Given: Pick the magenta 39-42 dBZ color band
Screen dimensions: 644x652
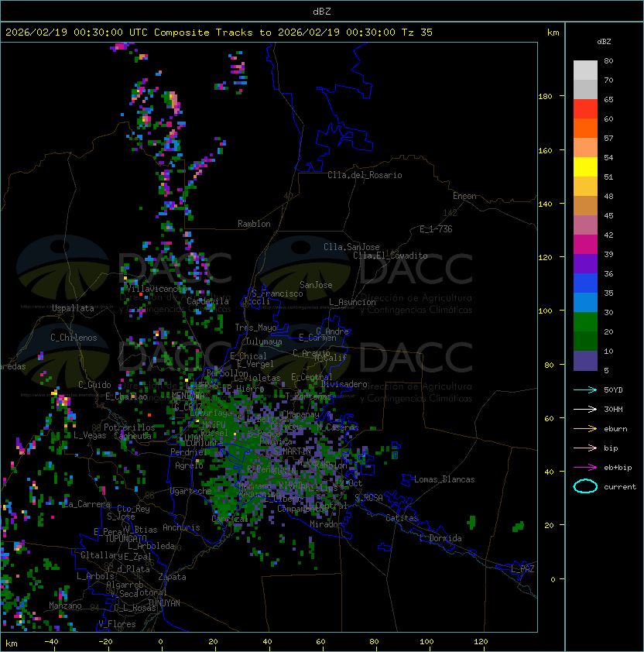Looking at the screenshot, I should (585, 245).
